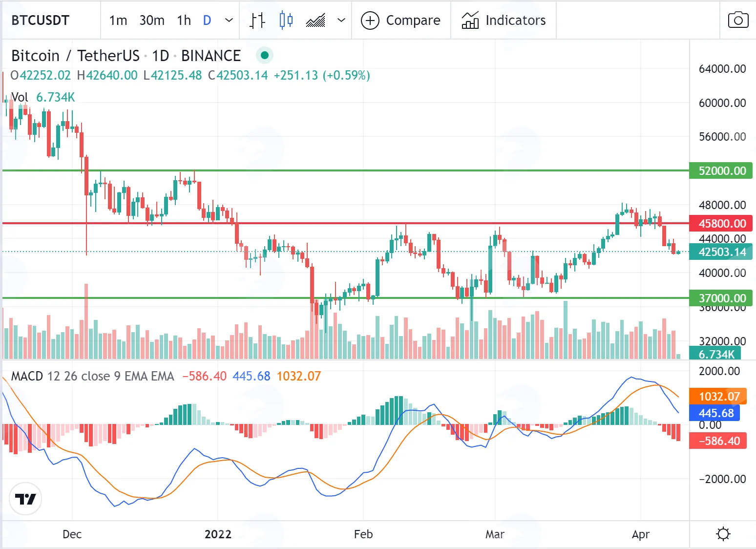Switch to the 1h interval
This screenshot has width=756, height=549.
click(x=184, y=21)
